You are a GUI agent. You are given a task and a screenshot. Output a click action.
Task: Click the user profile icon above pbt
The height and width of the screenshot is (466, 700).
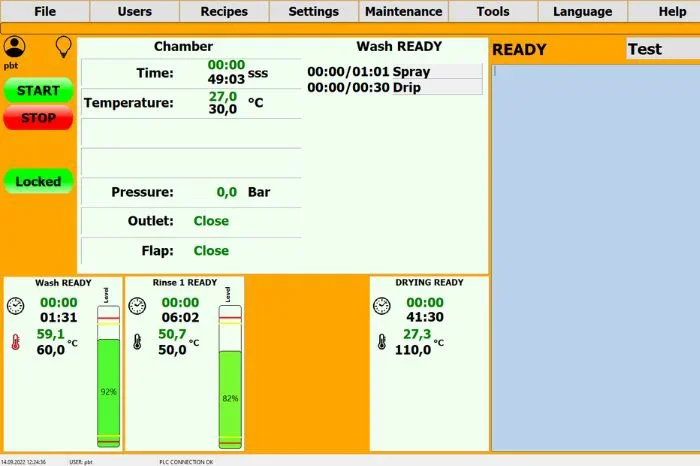[x=14, y=47]
